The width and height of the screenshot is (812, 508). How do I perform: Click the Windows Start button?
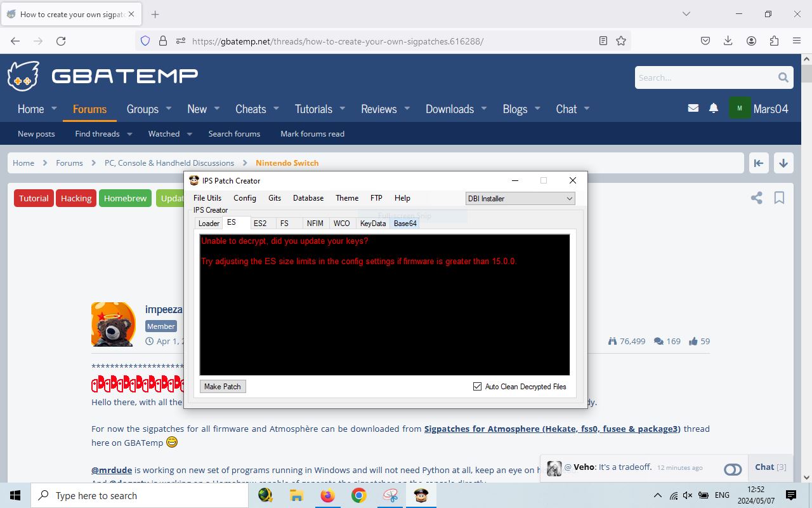pyautogui.click(x=15, y=495)
